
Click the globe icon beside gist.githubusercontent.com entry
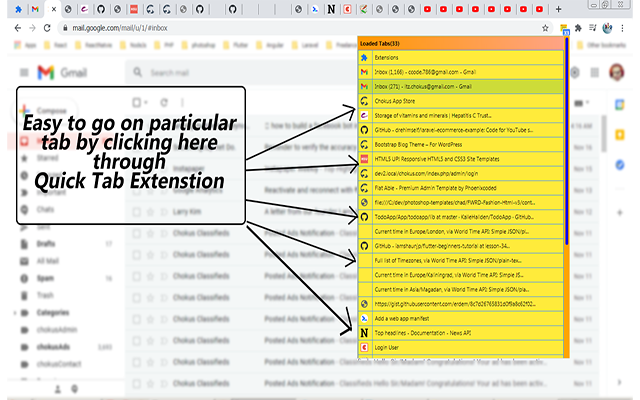point(365,302)
